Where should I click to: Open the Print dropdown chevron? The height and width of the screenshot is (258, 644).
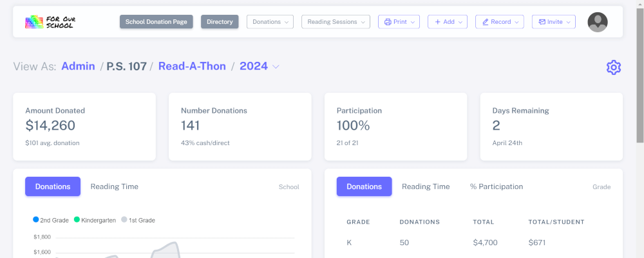412,22
